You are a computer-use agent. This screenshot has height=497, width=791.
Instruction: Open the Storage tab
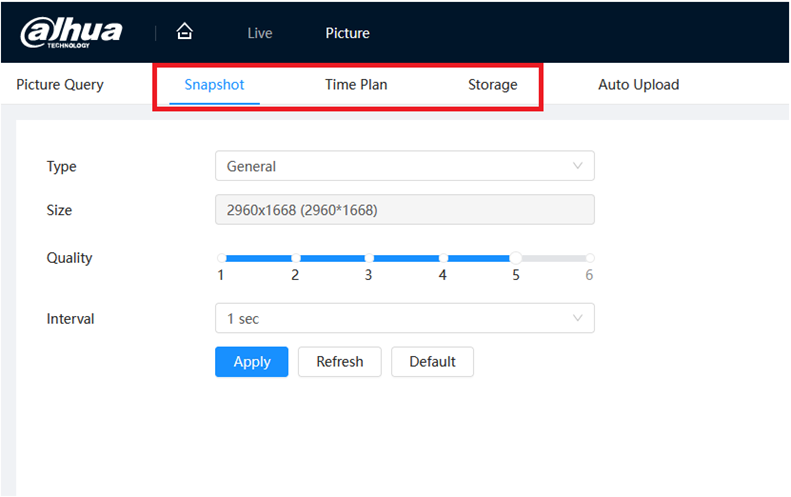(x=492, y=85)
